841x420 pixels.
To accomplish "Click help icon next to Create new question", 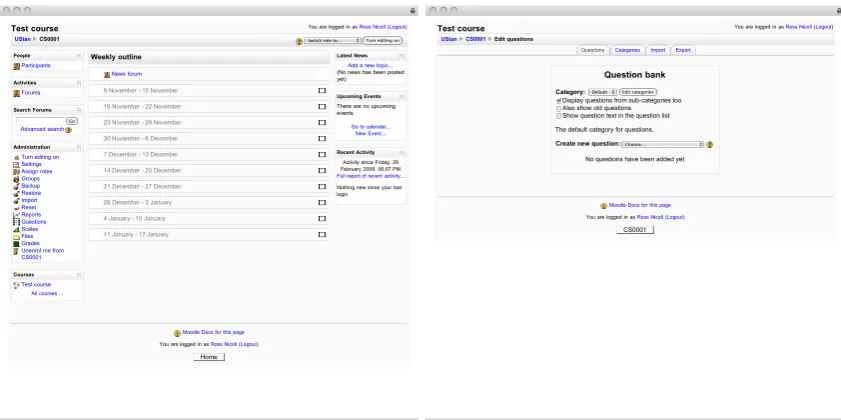I will tap(710, 145).
